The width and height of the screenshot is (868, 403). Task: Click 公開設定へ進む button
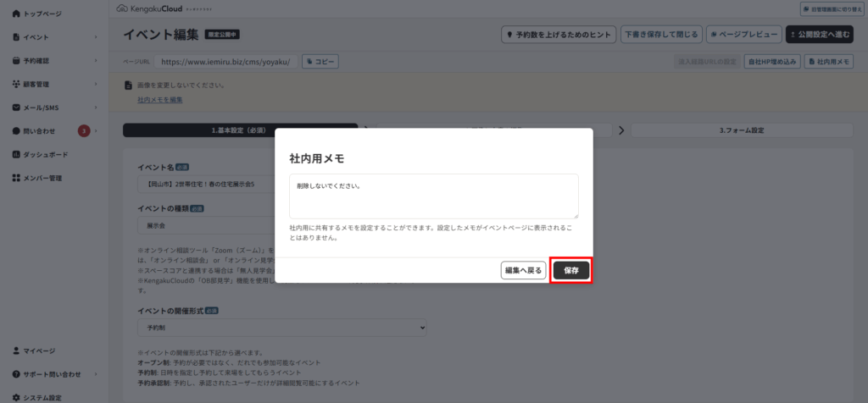820,34
